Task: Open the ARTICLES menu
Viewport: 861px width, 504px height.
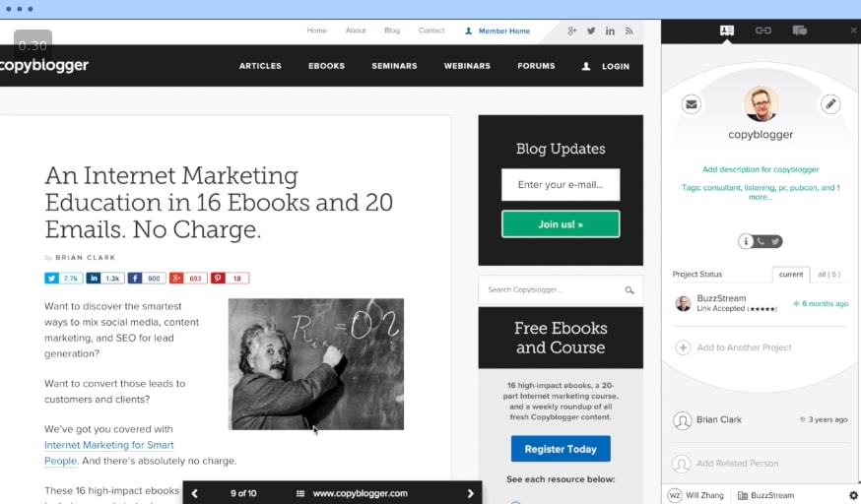Action: [x=260, y=66]
